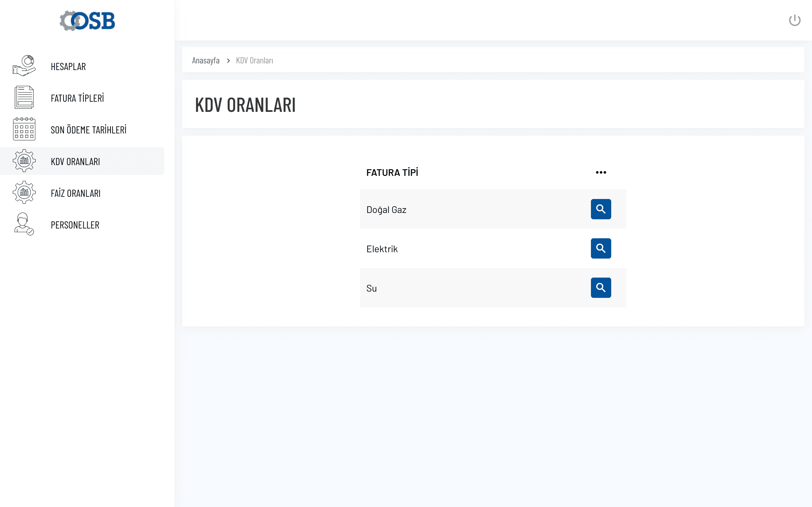Click the OSB logo
The image size is (812, 507).
pyautogui.click(x=87, y=21)
